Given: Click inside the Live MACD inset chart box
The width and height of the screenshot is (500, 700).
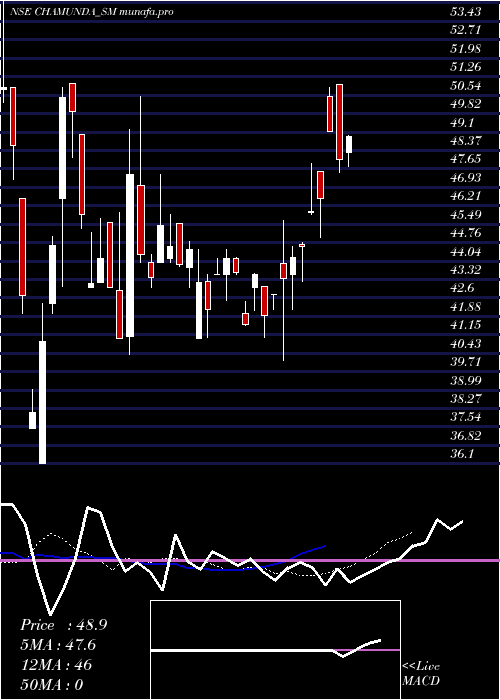Looking at the screenshot, I should pyautogui.click(x=275, y=650).
